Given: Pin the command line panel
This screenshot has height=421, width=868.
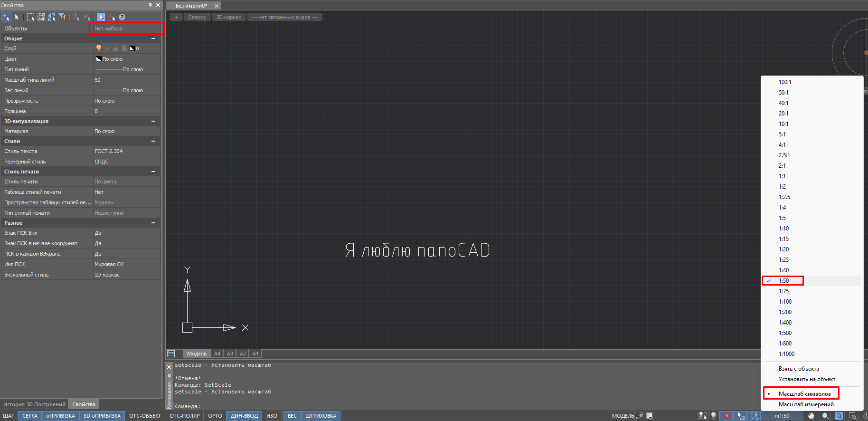Looking at the screenshot, I should [169, 376].
